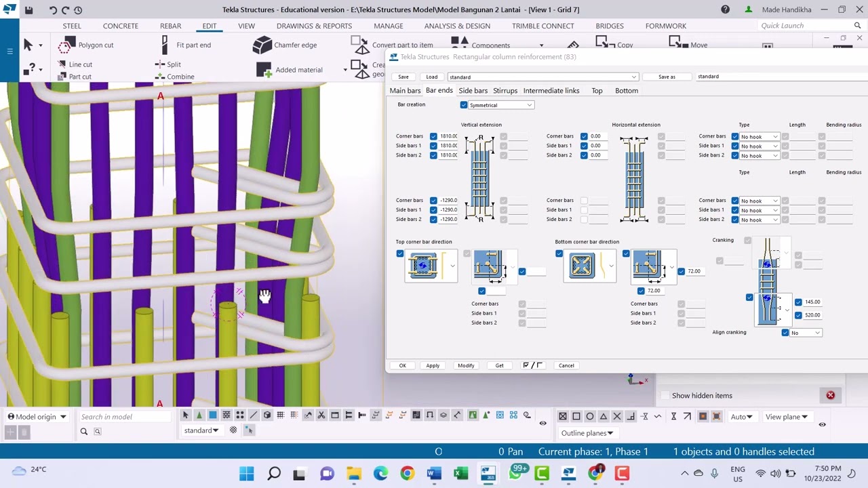Screen dimensions: 868x488
Task: Undo the last action
Action: click(53, 10)
